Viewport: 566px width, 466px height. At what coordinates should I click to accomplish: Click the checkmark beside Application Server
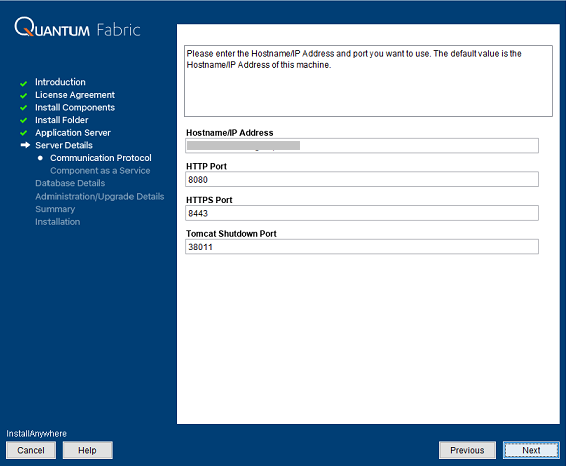(23, 133)
